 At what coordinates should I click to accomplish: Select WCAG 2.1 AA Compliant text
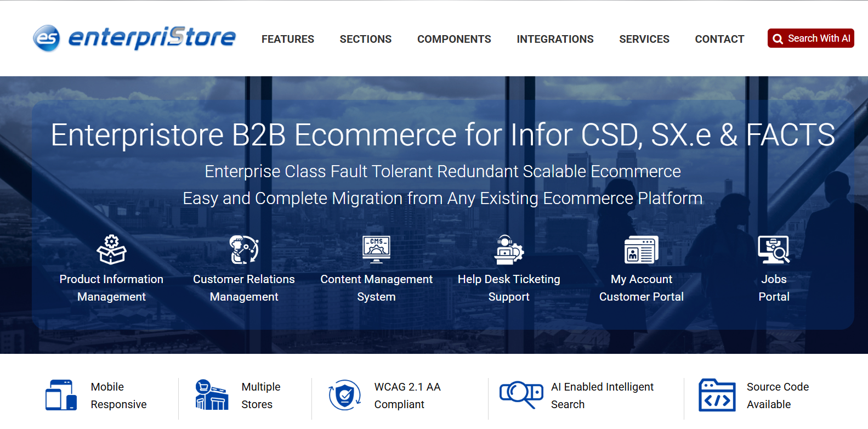click(407, 396)
